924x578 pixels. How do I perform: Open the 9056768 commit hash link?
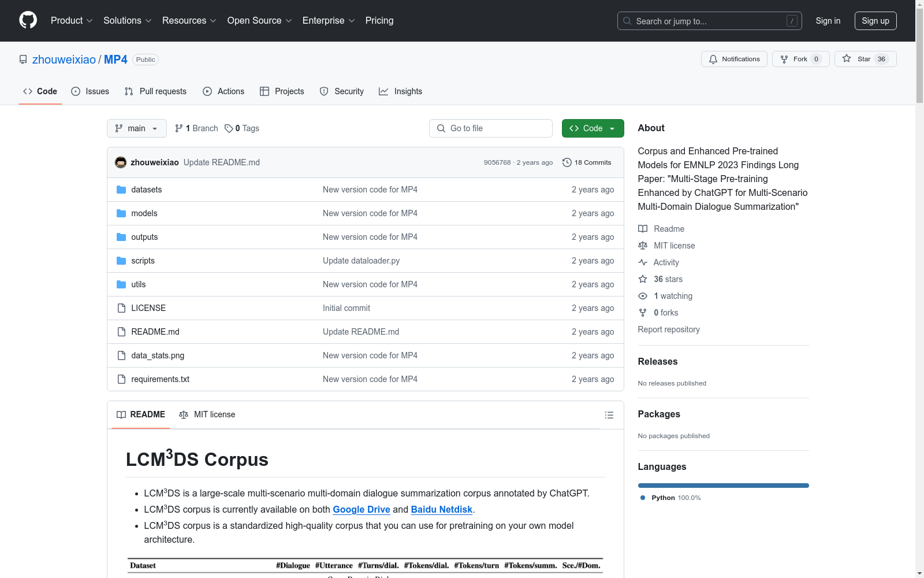click(497, 162)
